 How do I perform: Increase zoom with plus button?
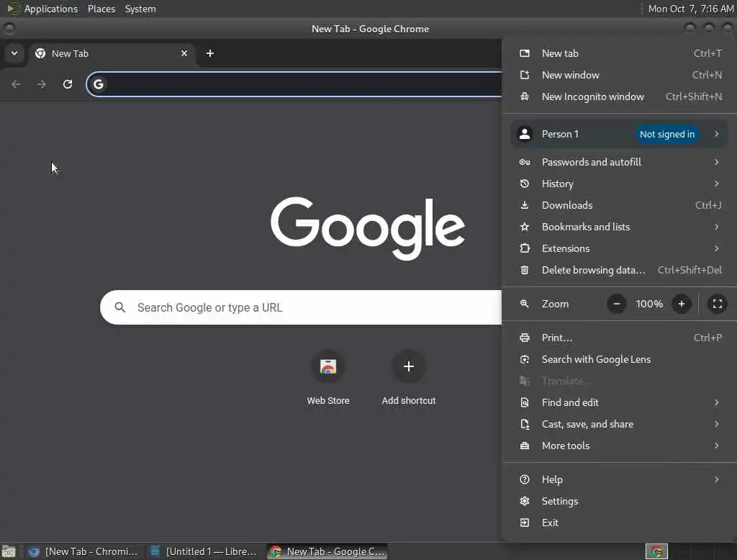pos(681,304)
